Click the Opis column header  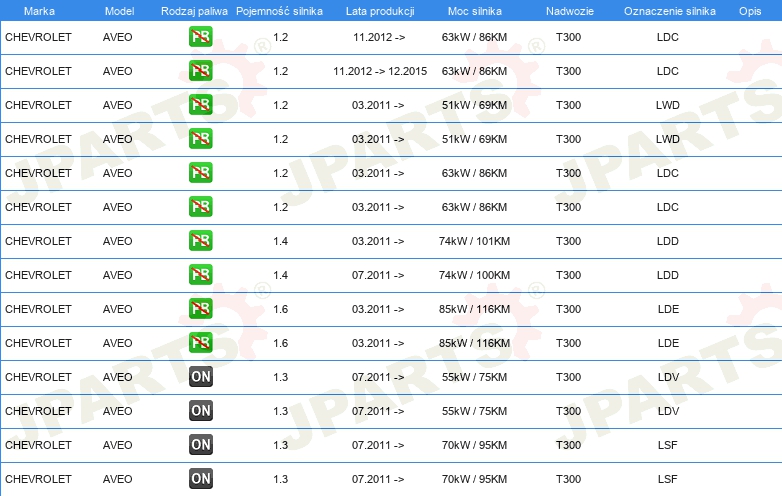pos(750,11)
